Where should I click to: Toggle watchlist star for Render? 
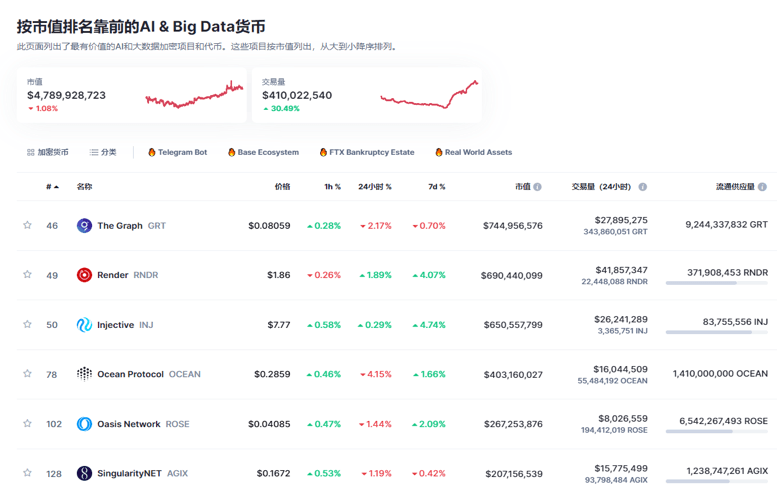tap(27, 275)
